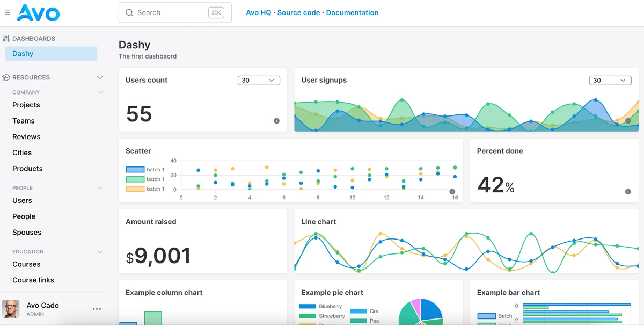Click the Dashy page title
This screenshot has width=644, height=326.
coord(134,45)
